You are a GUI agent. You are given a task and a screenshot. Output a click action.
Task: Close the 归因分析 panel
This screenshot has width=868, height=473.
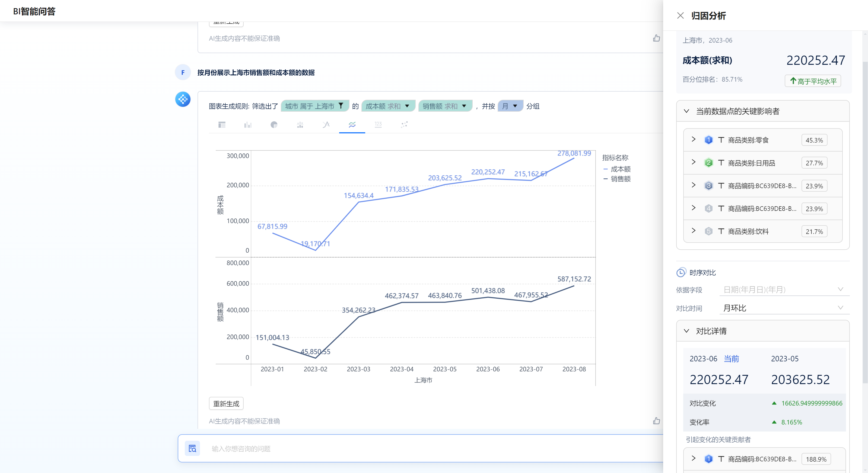pyautogui.click(x=680, y=16)
